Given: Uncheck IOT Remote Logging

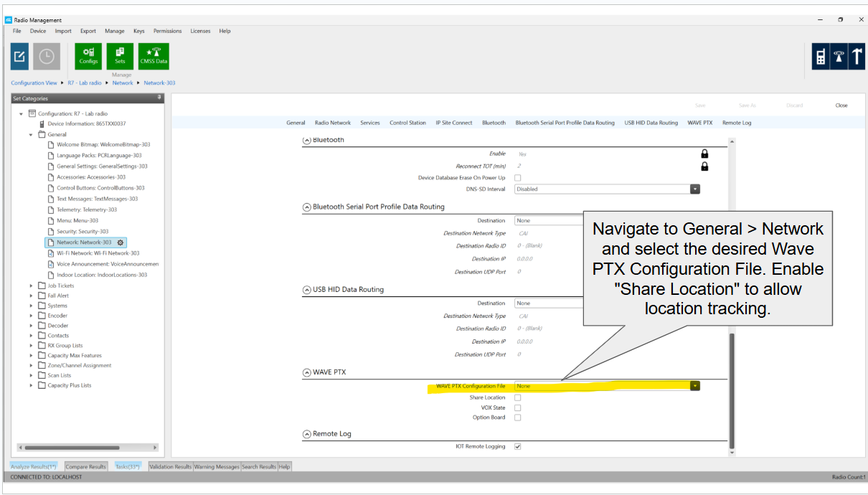Looking at the screenshot, I should point(518,446).
